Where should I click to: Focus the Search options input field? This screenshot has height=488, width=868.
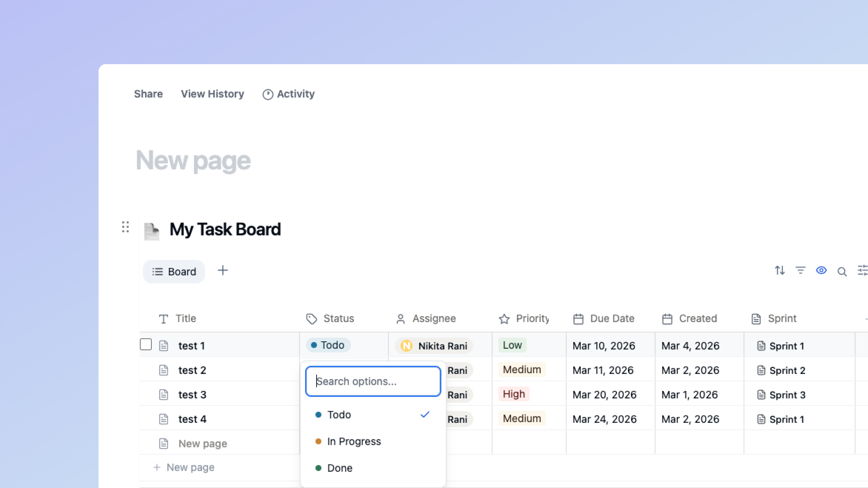click(x=373, y=381)
